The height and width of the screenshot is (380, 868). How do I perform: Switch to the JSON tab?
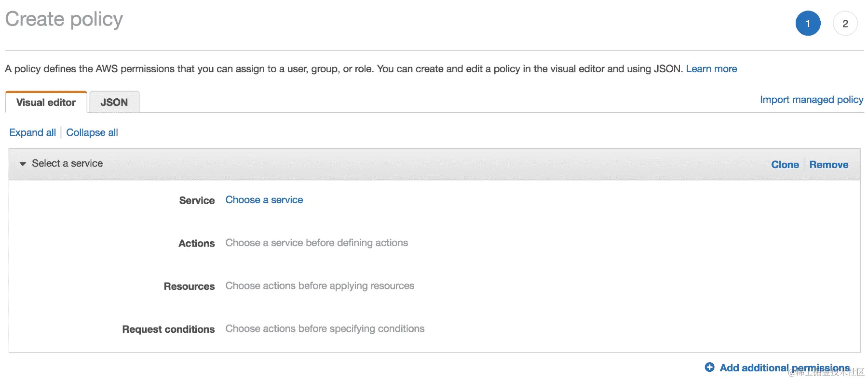pyautogui.click(x=114, y=103)
